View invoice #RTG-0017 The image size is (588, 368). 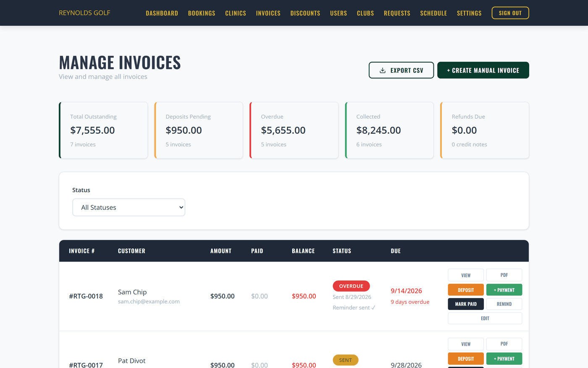point(466,344)
